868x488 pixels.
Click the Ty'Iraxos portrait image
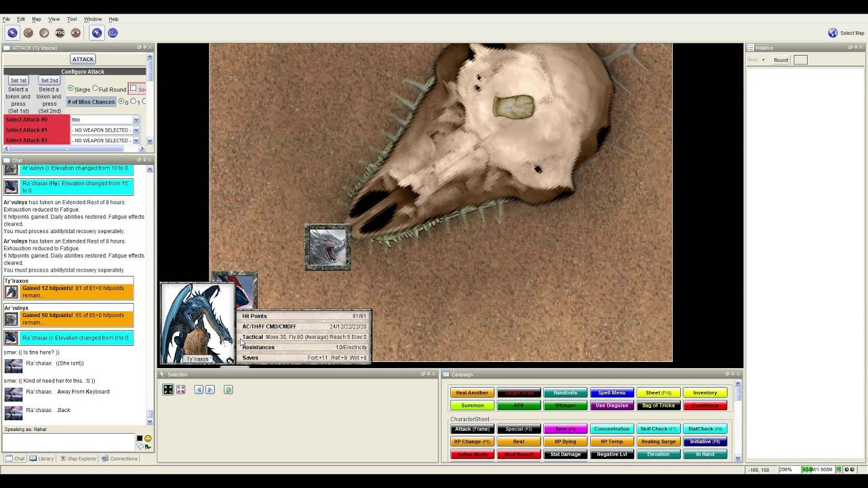pos(198,323)
